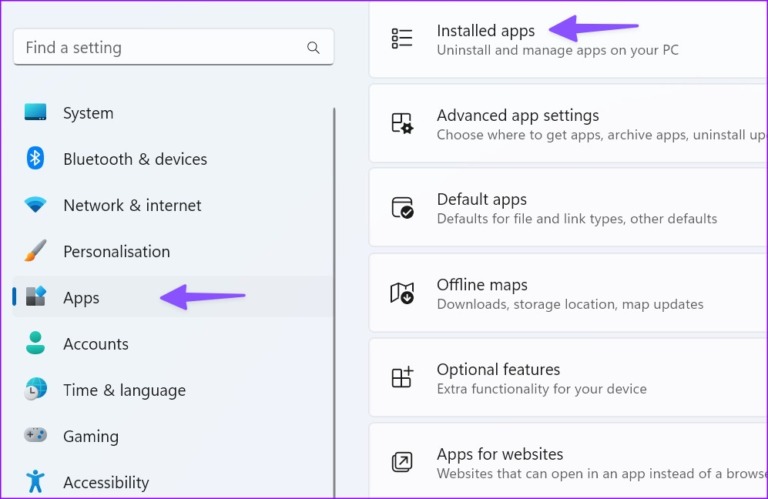Open Advanced app settings

tap(518, 116)
